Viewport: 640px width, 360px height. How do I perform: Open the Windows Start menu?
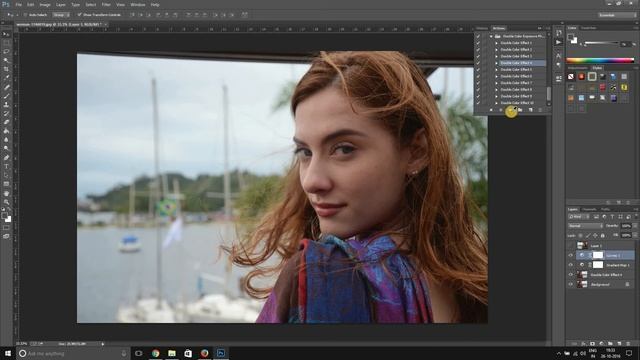pos(8,353)
